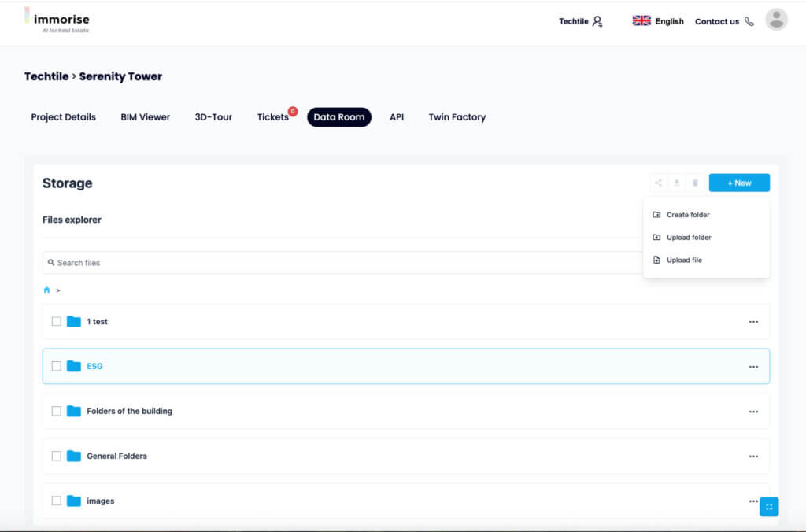Screen dimensions: 806x532
Task: Click the immorise logo
Action: [57, 21]
